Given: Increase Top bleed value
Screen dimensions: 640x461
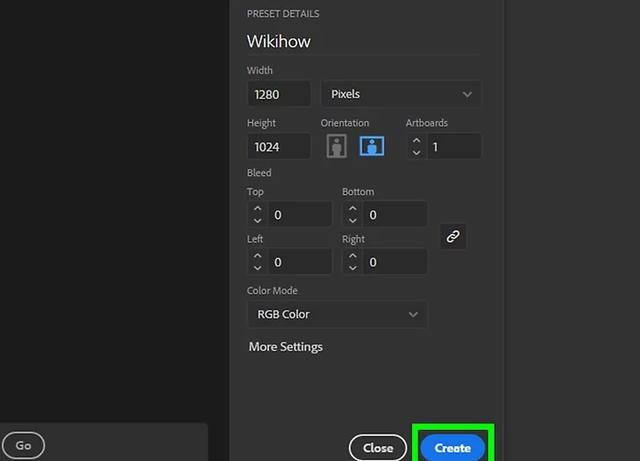Looking at the screenshot, I should pos(257,208).
